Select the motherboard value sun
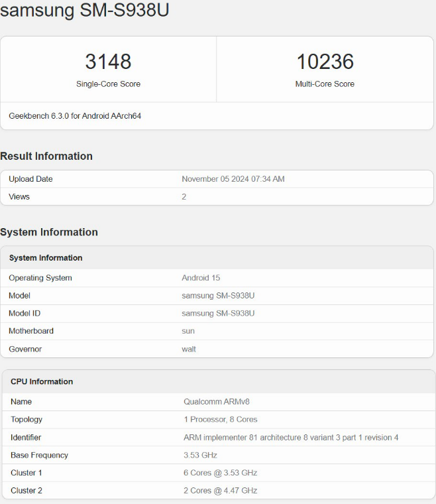Screen dimensions: 436x504 [188, 331]
